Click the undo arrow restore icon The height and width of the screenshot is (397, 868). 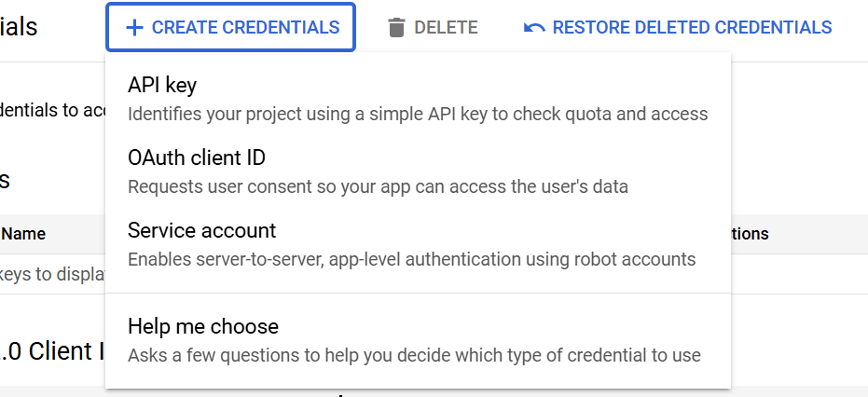point(534,28)
